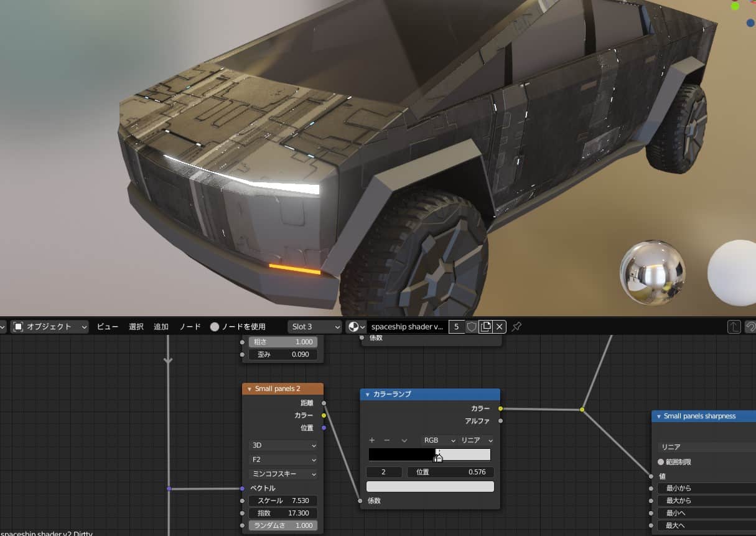Add a color stop with plus icon

point(372,440)
